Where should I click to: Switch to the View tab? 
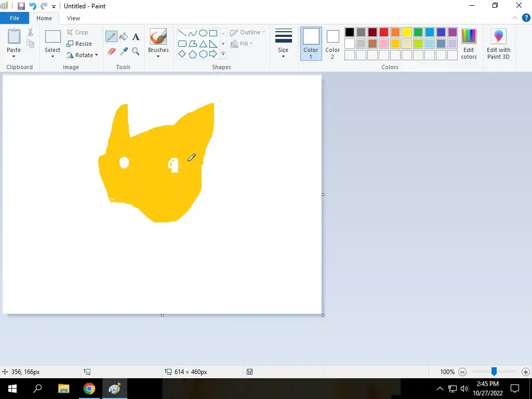73,18
